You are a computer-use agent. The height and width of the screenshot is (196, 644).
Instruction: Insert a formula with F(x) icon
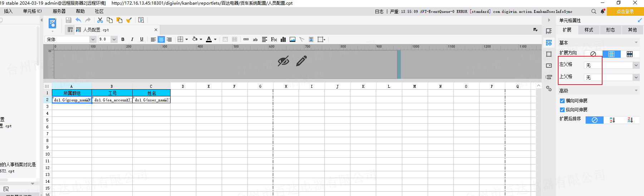pos(274,39)
